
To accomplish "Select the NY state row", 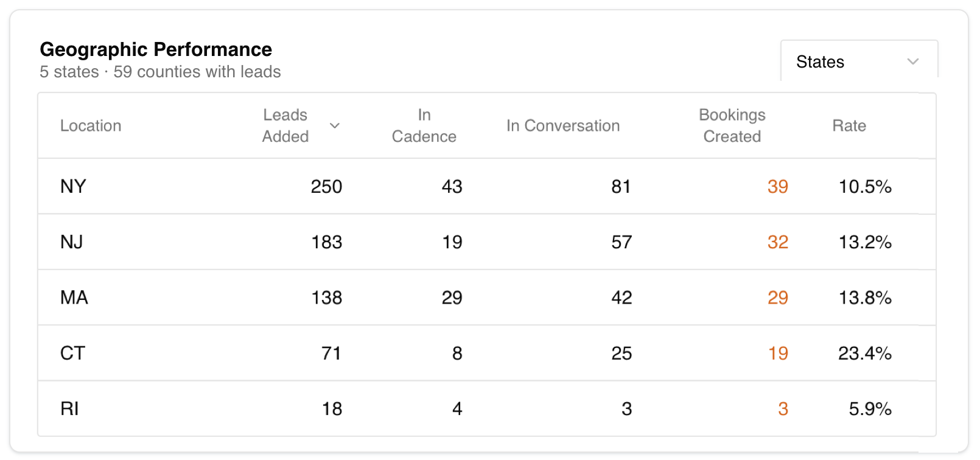I will tap(243, 186).
